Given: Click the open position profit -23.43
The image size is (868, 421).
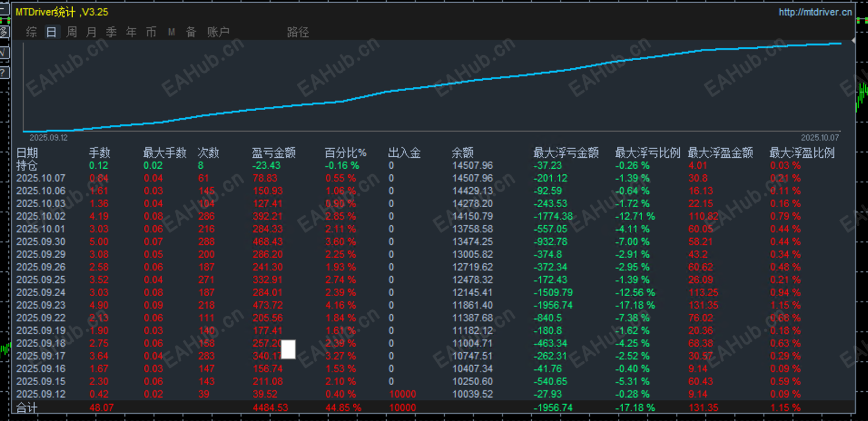Looking at the screenshot, I should coord(266,165).
